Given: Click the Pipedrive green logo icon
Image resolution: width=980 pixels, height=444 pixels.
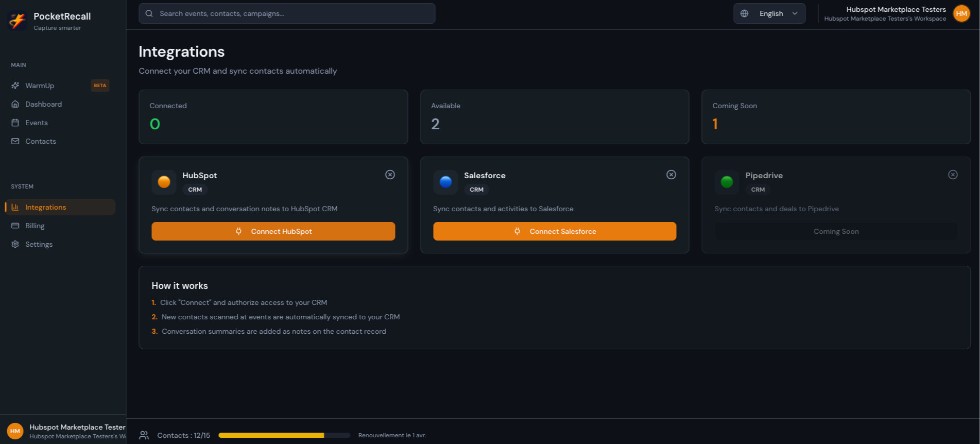Looking at the screenshot, I should click(727, 182).
